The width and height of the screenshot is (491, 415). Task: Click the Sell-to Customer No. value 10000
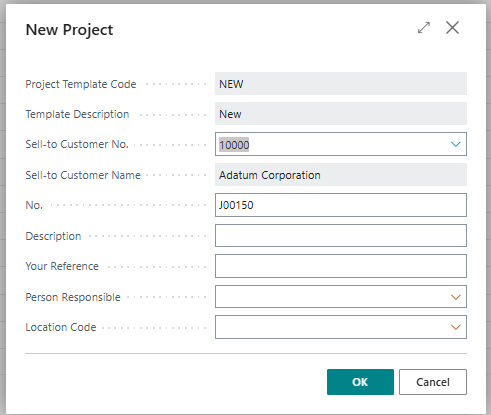click(x=234, y=145)
